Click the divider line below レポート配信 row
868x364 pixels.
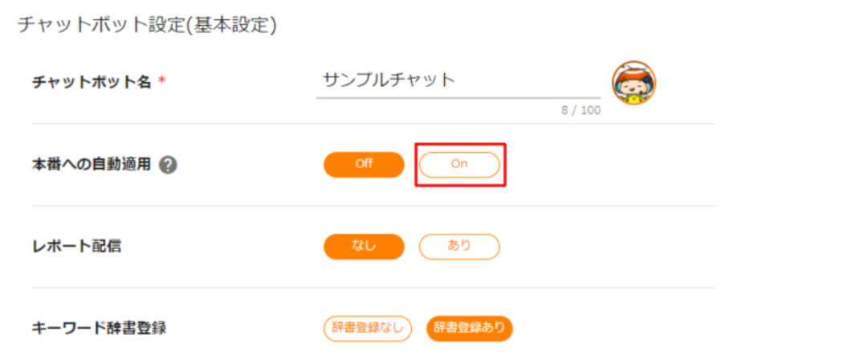tap(373, 288)
